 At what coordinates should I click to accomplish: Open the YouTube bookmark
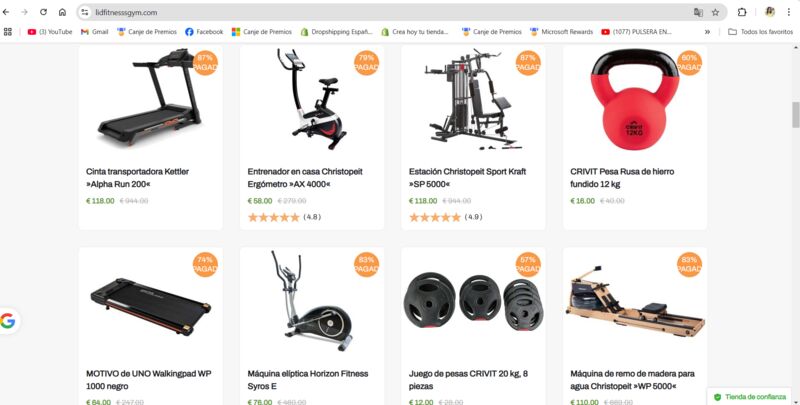click(x=50, y=32)
